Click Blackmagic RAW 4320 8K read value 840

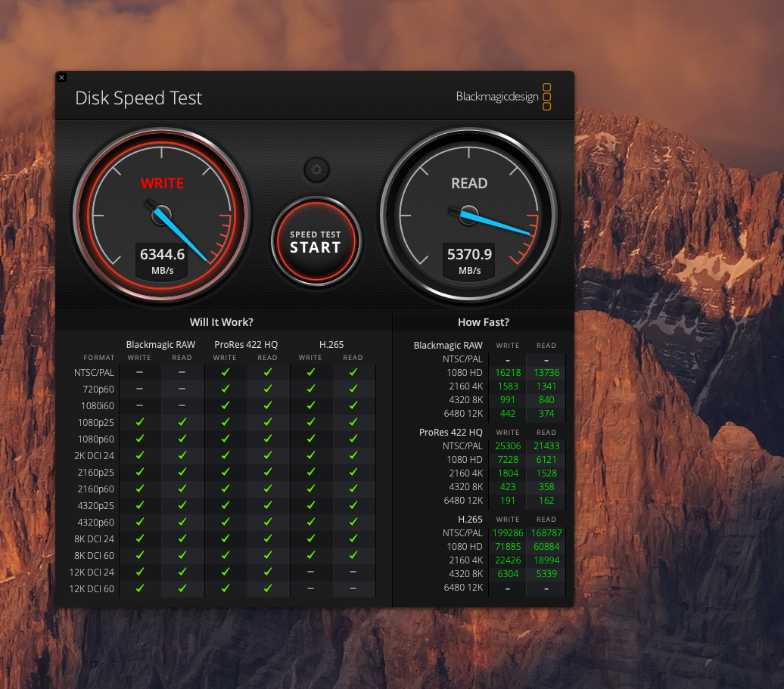tap(546, 399)
